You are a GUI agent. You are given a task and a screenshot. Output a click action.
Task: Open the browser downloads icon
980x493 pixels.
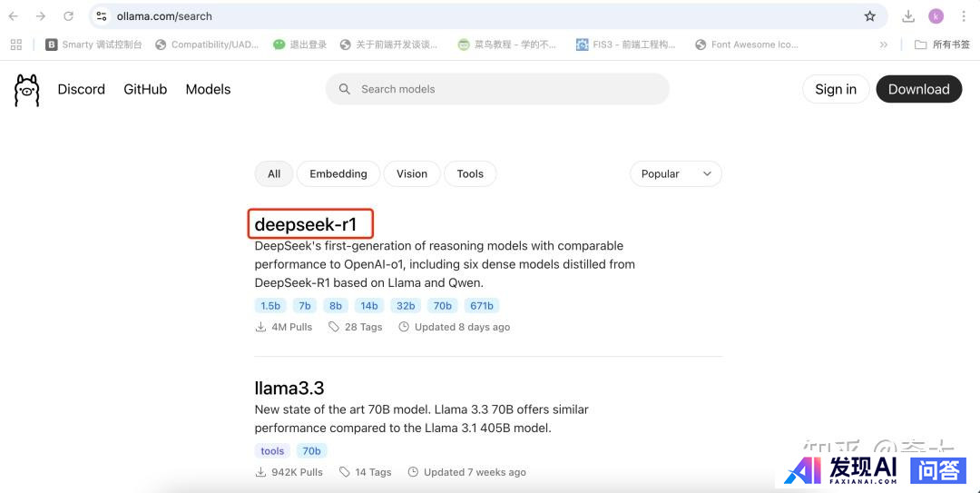[908, 16]
